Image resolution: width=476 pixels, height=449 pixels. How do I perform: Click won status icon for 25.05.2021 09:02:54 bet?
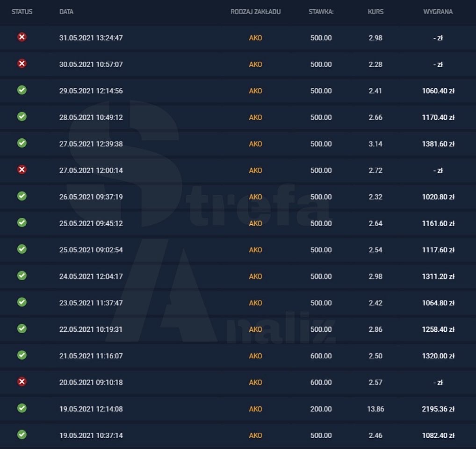[22, 249]
